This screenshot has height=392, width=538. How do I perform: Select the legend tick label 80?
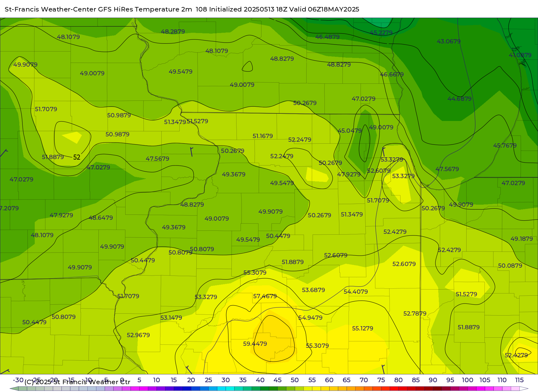398,380
